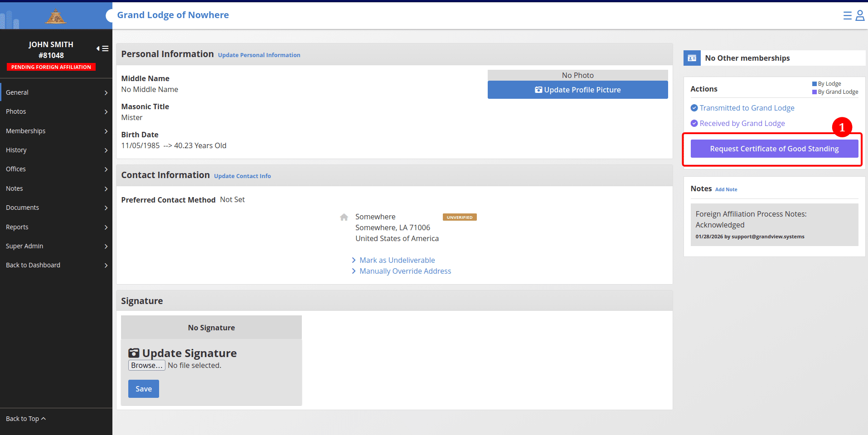Collapse sidebar with the menu toggle icon
868x435 pixels.
pos(102,48)
